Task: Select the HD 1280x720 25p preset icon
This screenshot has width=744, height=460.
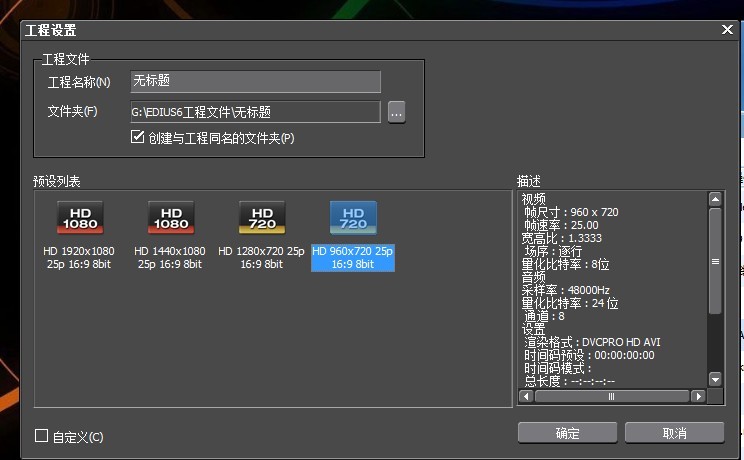Action: point(262,218)
